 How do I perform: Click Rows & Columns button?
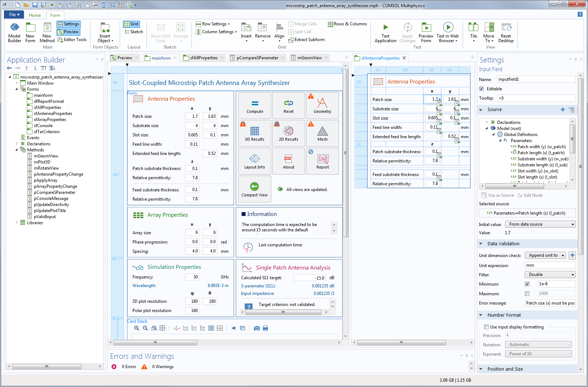click(347, 24)
